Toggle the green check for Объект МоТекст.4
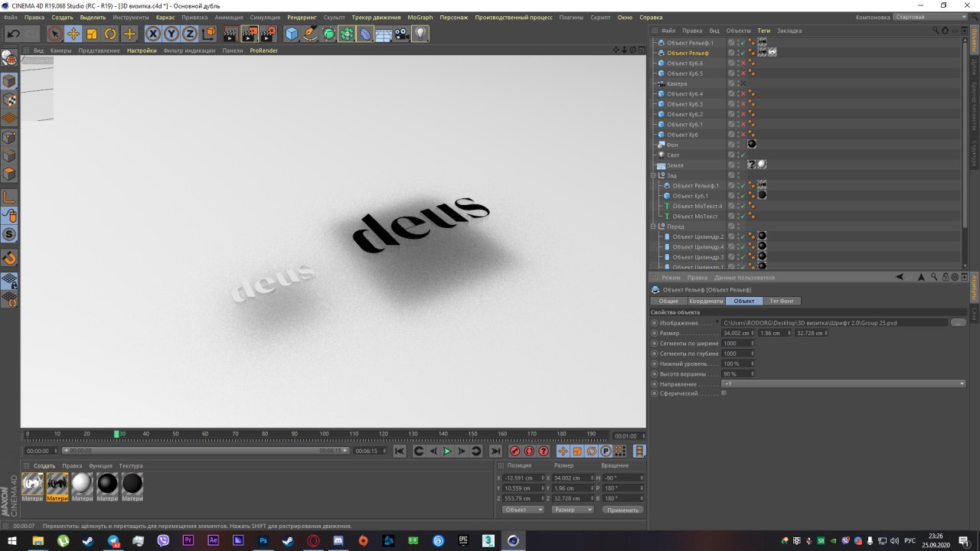Image resolution: width=980 pixels, height=551 pixels. pos(742,206)
